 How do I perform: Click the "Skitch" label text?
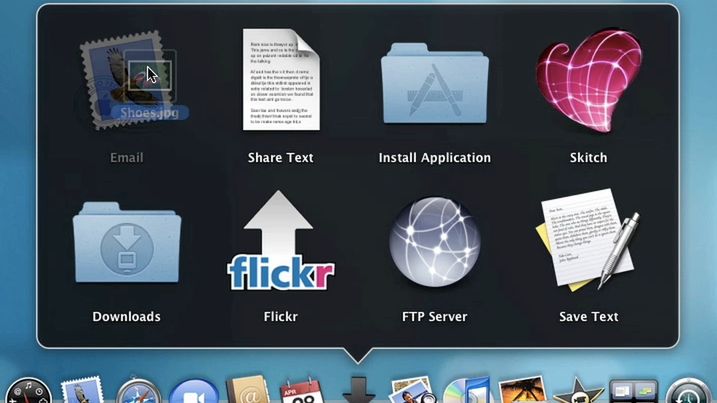tap(589, 158)
